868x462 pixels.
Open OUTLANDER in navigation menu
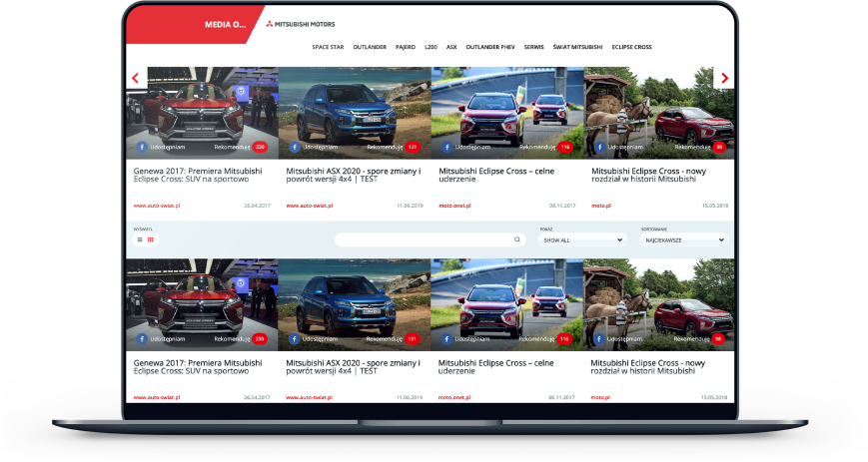click(370, 47)
